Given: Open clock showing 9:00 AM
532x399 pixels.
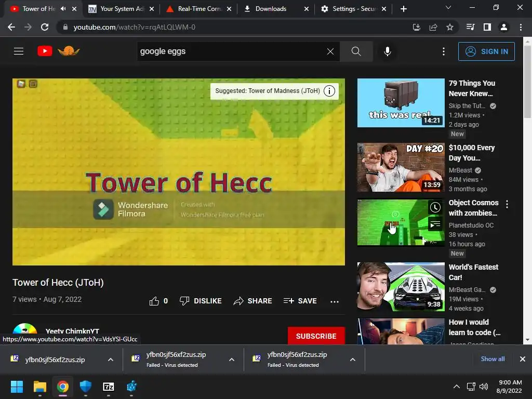Looking at the screenshot, I should tap(509, 387).
